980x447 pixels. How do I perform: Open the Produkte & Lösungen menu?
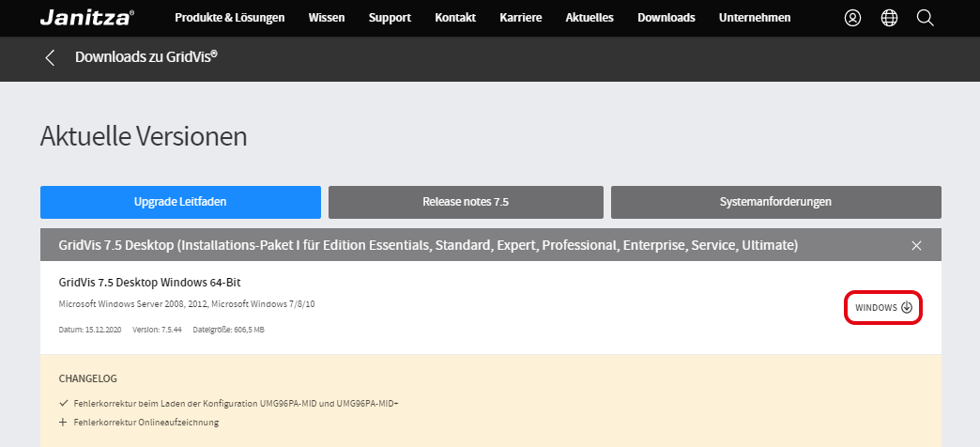229,18
